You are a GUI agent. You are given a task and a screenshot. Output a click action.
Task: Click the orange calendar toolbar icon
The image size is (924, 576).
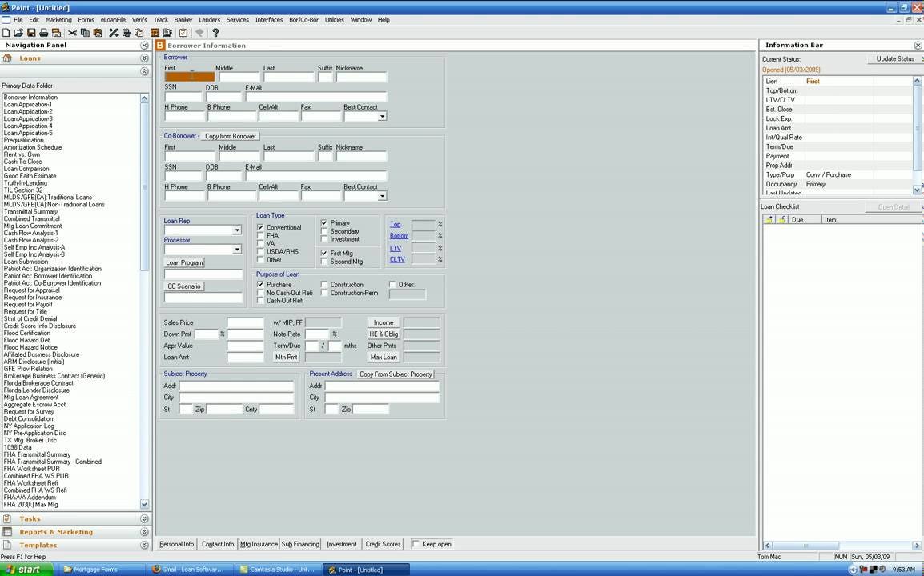155,33
